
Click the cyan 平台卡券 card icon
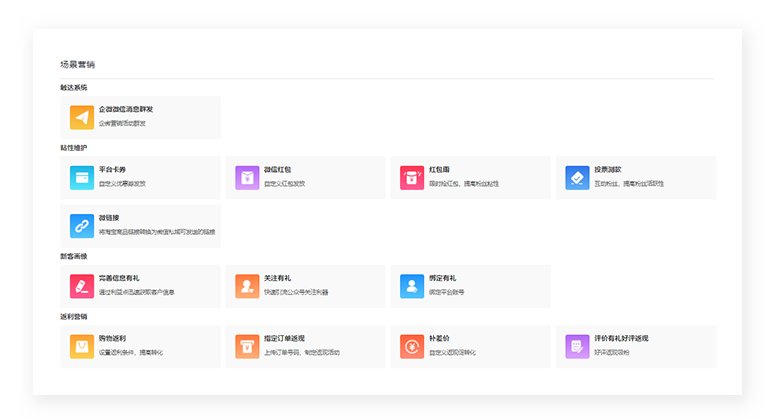click(x=82, y=177)
